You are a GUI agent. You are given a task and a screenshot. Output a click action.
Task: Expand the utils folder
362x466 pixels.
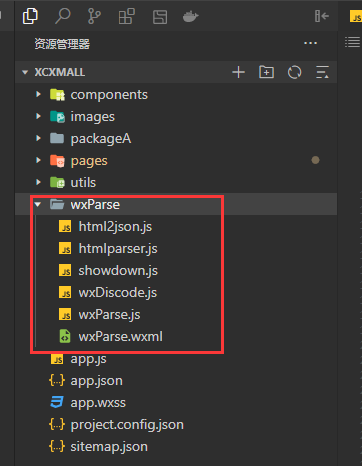click(x=38, y=182)
